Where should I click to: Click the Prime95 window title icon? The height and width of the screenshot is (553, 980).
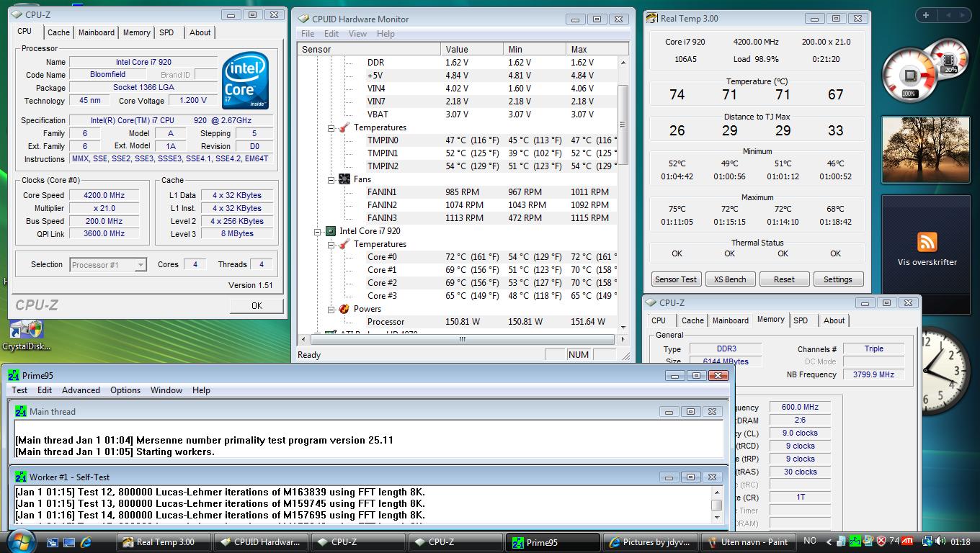pyautogui.click(x=14, y=375)
